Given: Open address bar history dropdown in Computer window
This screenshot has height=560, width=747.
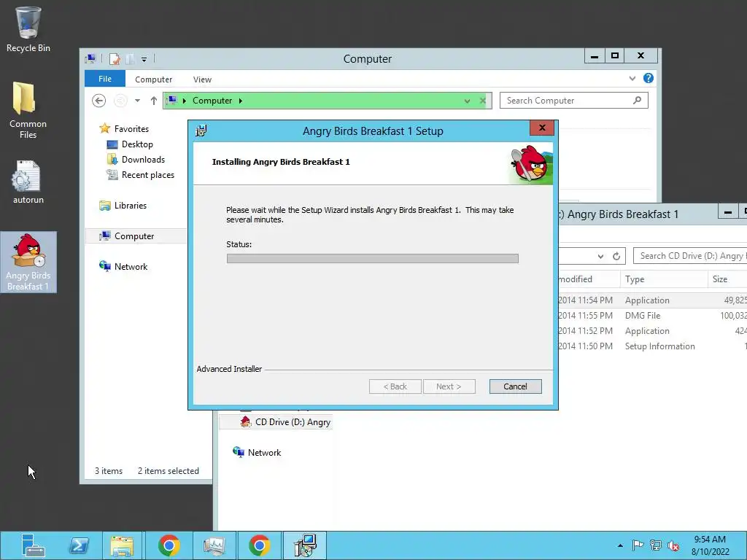Looking at the screenshot, I should 467,101.
